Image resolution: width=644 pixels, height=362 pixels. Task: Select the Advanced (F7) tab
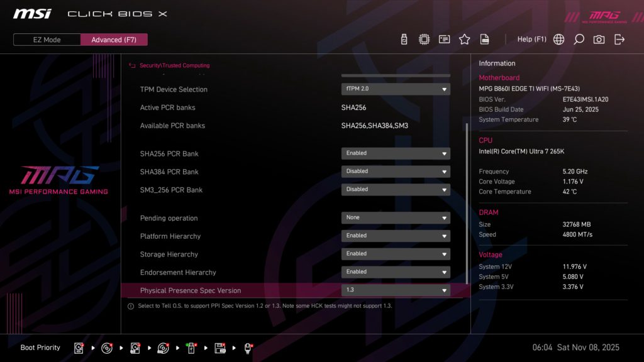[114, 39]
